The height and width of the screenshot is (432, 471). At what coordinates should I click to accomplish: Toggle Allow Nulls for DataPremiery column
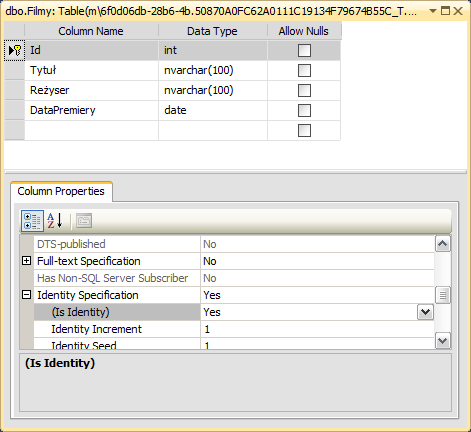(x=304, y=111)
